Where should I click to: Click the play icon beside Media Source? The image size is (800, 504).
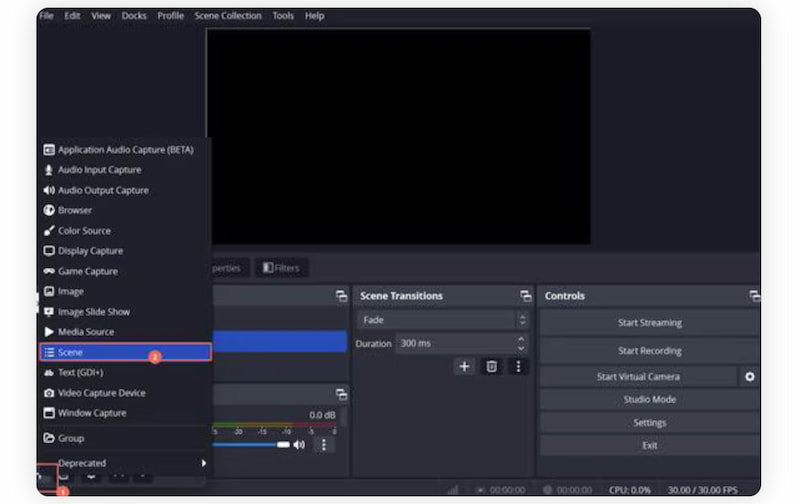coord(49,332)
